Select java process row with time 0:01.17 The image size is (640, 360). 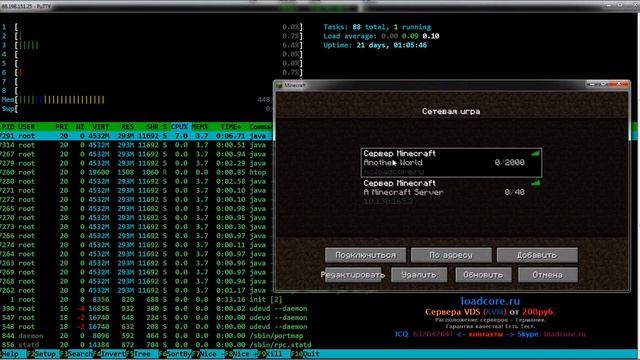coord(136,290)
